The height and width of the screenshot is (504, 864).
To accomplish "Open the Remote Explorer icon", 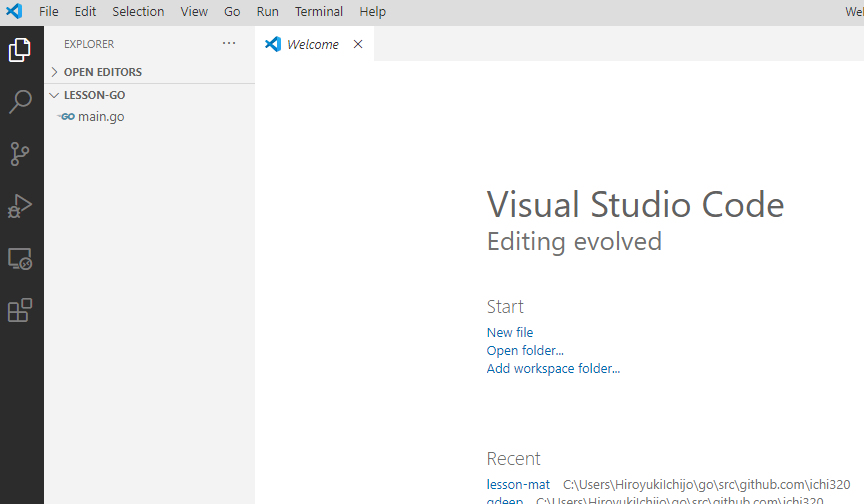I will pos(20,258).
